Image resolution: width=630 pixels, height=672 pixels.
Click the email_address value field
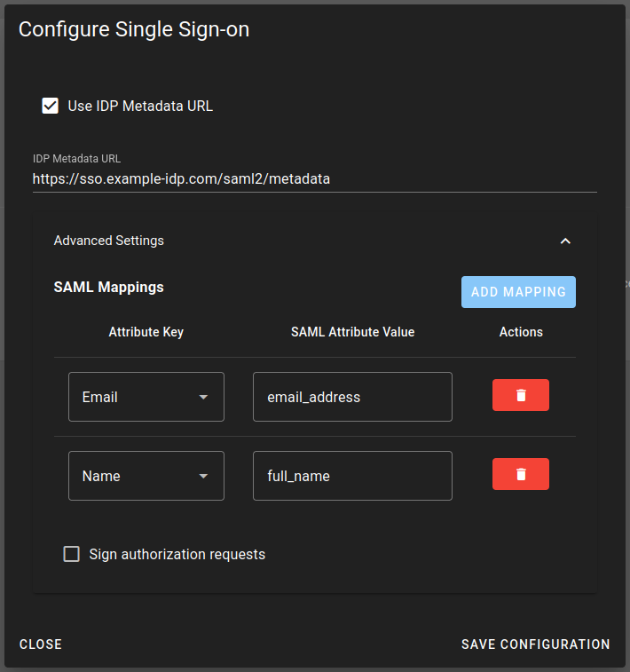point(352,397)
